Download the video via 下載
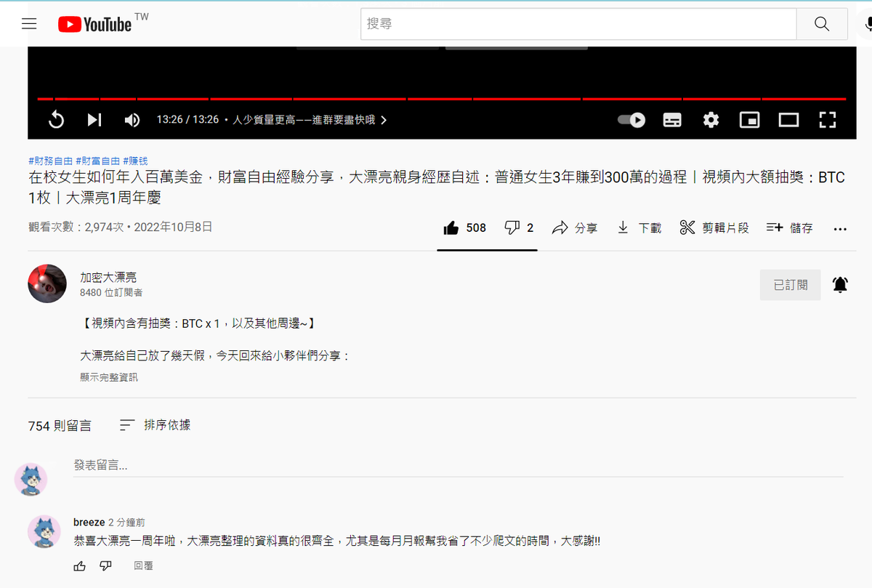 (x=639, y=228)
